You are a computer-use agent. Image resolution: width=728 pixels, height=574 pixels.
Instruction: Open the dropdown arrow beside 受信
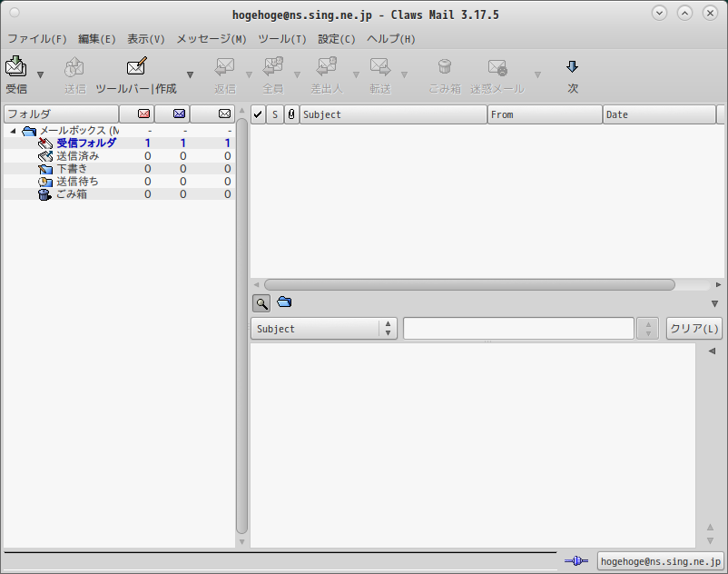coord(40,74)
